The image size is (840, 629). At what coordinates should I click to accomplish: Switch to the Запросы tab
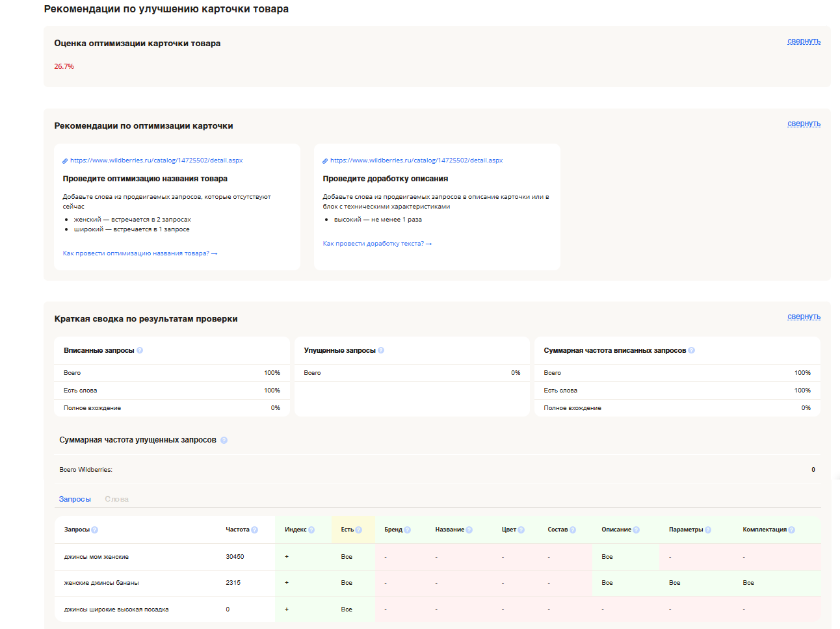click(75, 499)
